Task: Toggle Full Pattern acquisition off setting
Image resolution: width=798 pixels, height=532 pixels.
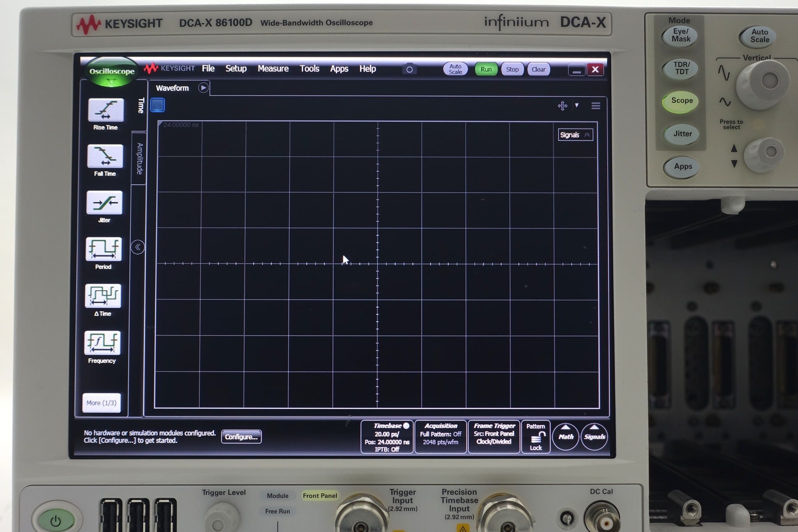Action: [441, 434]
